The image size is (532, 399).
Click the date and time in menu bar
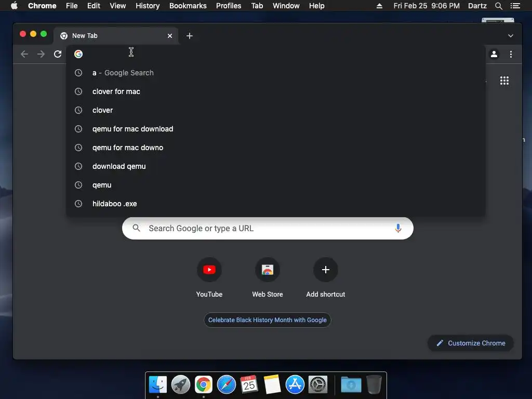click(427, 6)
